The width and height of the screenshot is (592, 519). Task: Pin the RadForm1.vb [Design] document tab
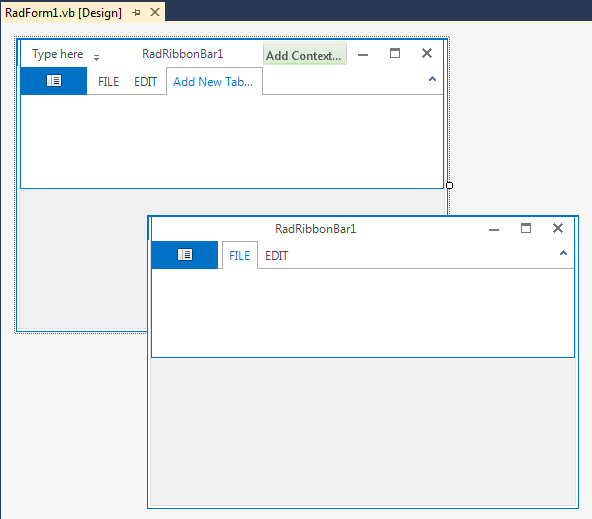[x=136, y=13]
